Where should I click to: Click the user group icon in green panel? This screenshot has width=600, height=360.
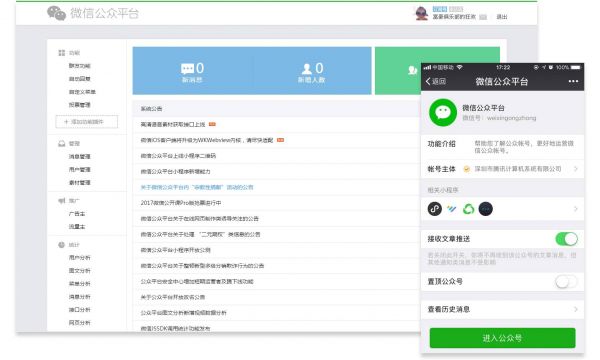point(412,70)
